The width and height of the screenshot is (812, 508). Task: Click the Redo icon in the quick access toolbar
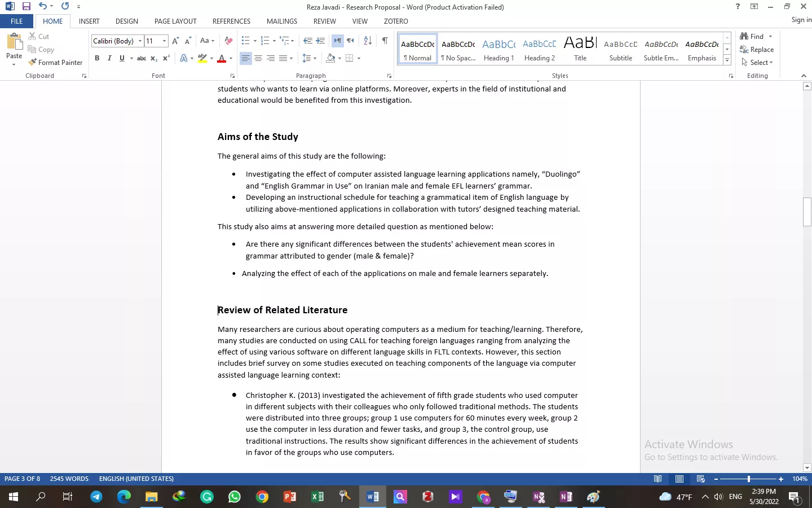[x=65, y=6]
